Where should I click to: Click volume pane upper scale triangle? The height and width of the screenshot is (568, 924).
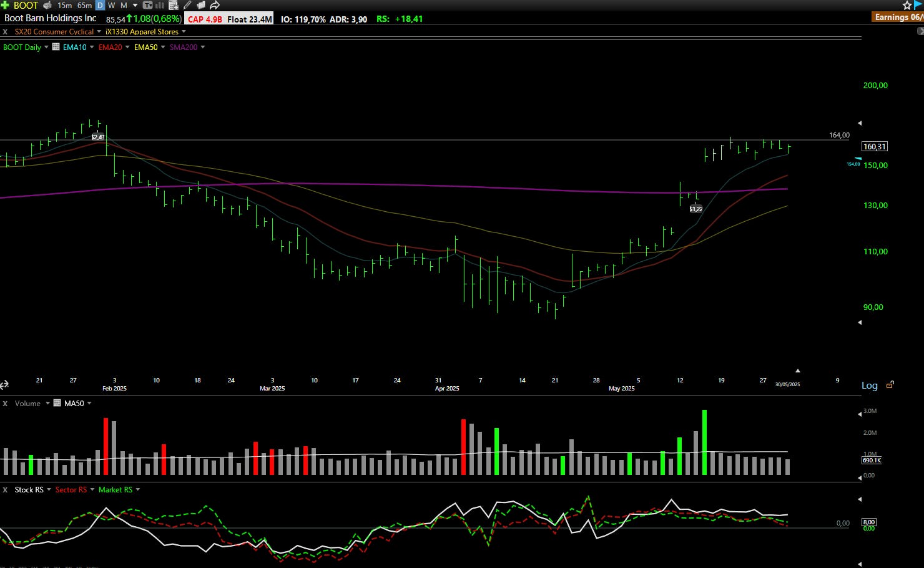tap(860, 414)
